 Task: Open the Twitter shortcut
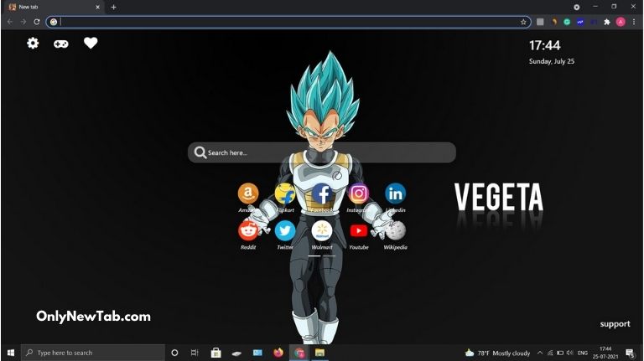[x=284, y=230]
